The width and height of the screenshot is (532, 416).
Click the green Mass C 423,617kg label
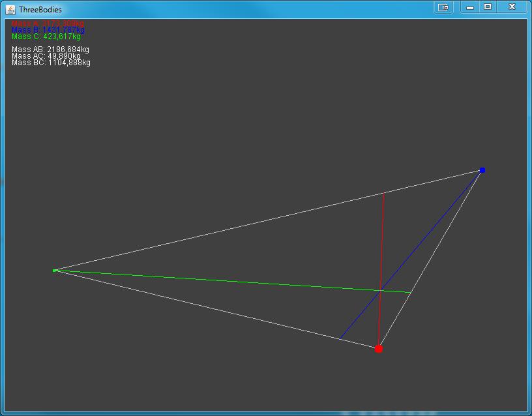(x=46, y=37)
